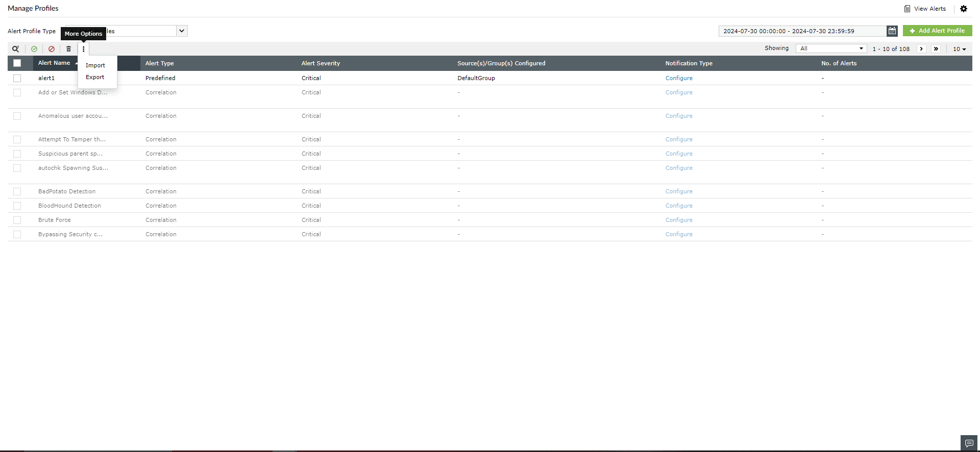
Task: Click the green enable profile icon
Action: (x=34, y=49)
